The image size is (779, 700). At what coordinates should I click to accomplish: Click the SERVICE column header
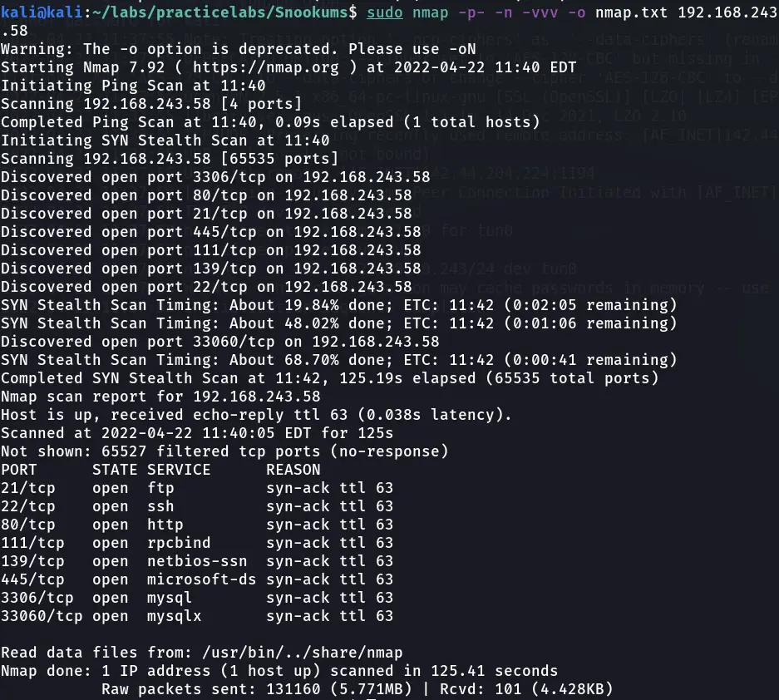pyautogui.click(x=179, y=470)
